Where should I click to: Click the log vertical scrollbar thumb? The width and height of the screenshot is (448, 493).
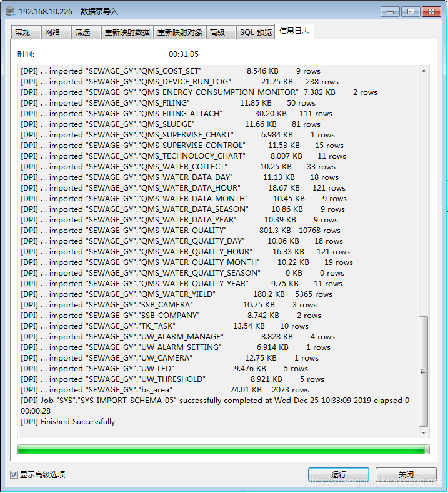tap(424, 371)
